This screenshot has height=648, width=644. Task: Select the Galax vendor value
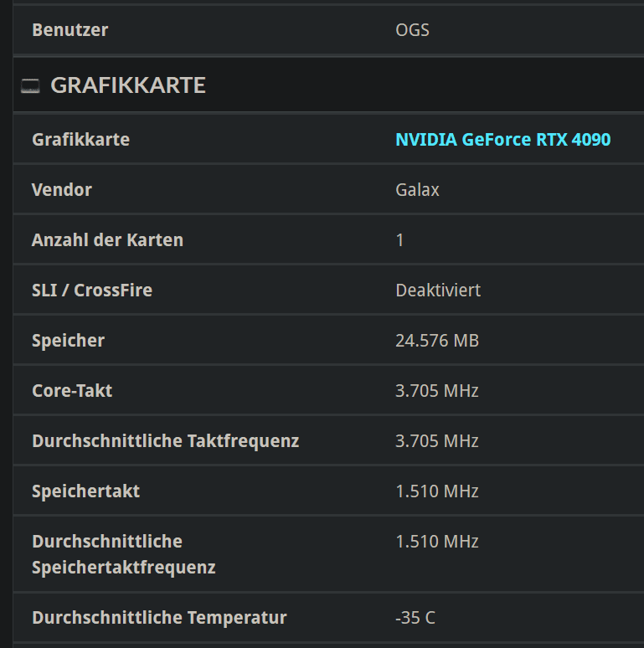click(417, 190)
